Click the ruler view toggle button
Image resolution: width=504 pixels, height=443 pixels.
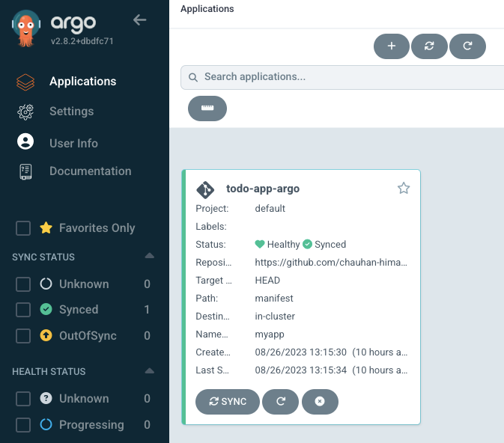coord(207,109)
